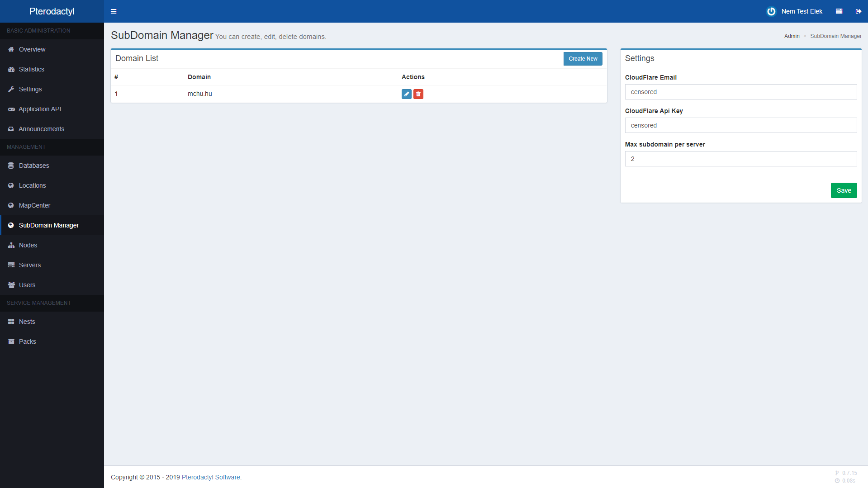Toggle the sidebar with the hamburger icon
868x488 pixels.
point(114,11)
